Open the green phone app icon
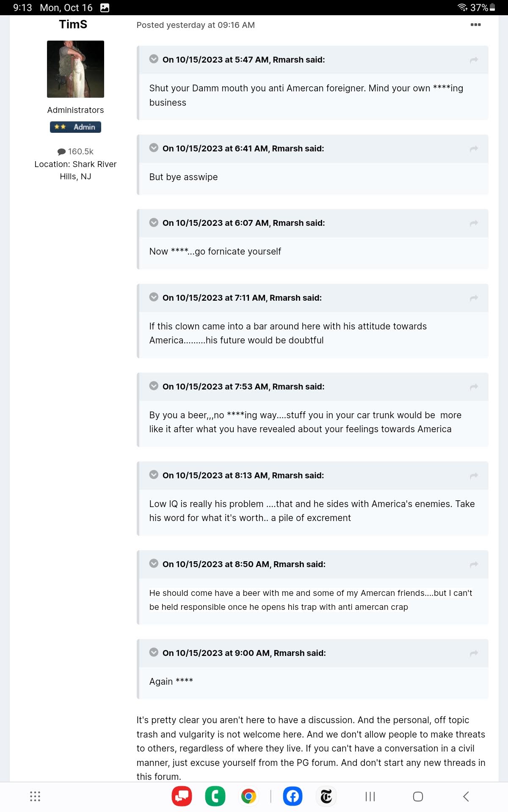This screenshot has height=812, width=508. click(215, 796)
